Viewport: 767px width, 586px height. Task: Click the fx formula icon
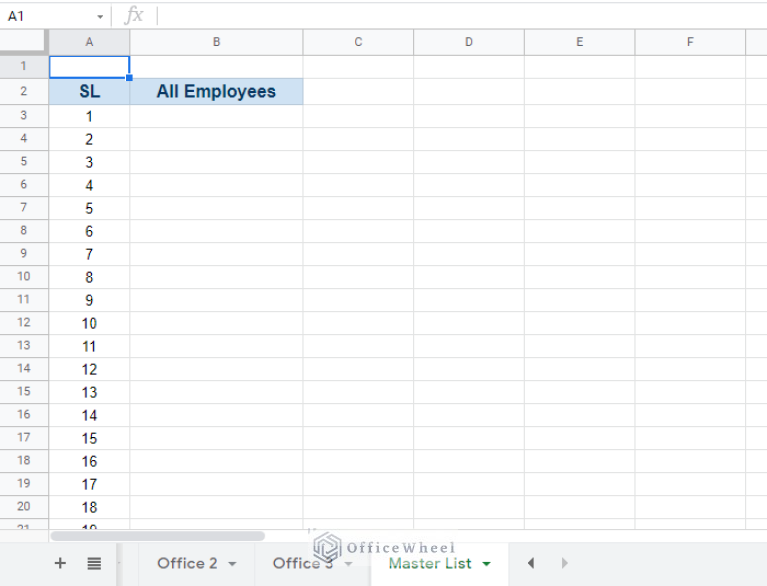[134, 16]
